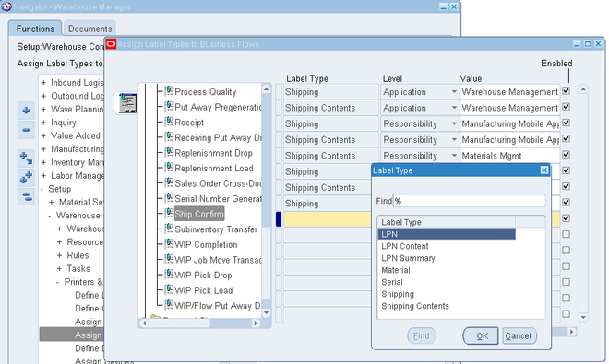Image resolution: width=609 pixels, height=364 pixels.
Task: Click the Navigator expand all button
Action: 26,177
